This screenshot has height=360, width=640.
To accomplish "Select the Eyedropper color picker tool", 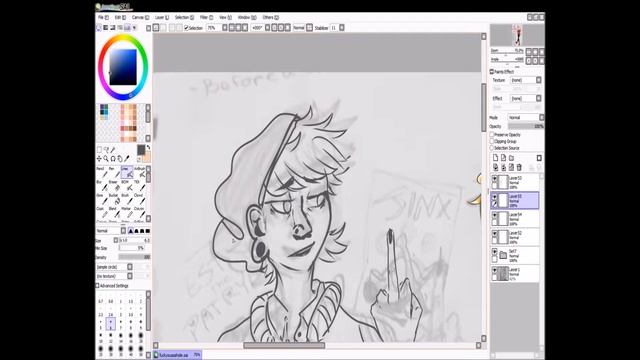I will click(127, 158).
